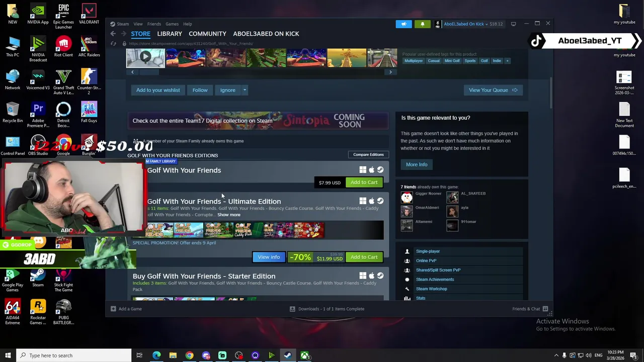Open Microsoft Edge from the taskbar
The width and height of the screenshot is (644, 362).
coord(156,355)
